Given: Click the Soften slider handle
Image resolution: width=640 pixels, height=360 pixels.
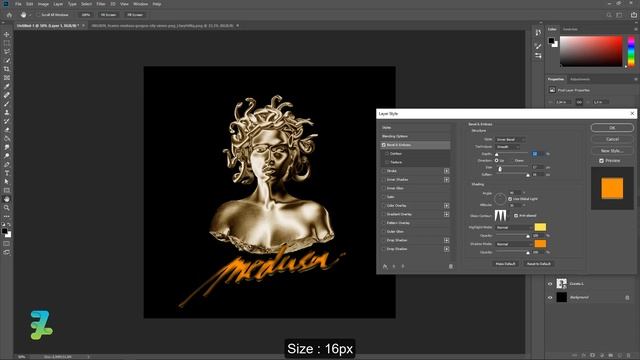Looking at the screenshot, I should click(528, 175).
